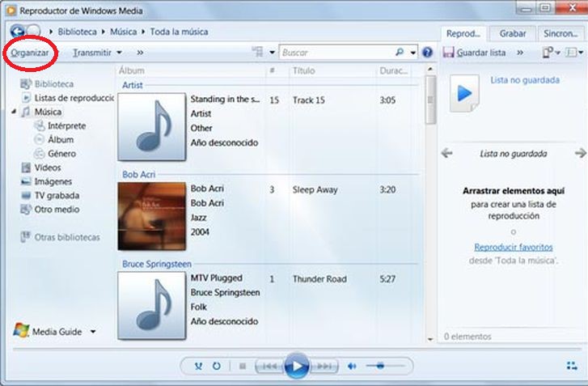Open Otro medio in sidebar
The image size is (588, 386).
(x=57, y=210)
